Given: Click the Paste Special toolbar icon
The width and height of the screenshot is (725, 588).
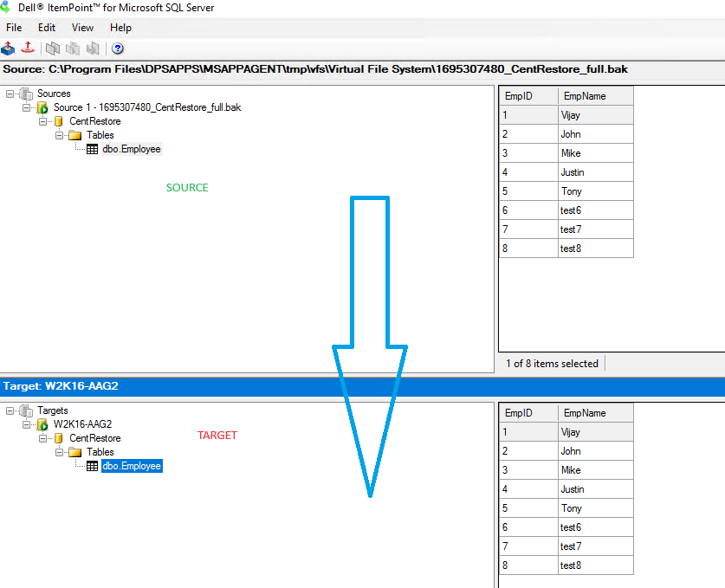Looking at the screenshot, I should pos(92,49).
